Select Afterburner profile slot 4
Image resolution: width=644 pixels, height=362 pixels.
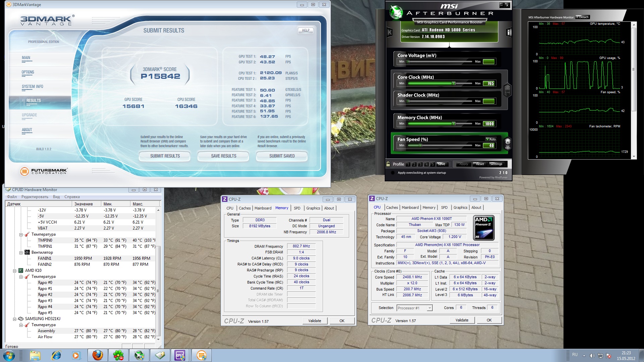(x=426, y=164)
